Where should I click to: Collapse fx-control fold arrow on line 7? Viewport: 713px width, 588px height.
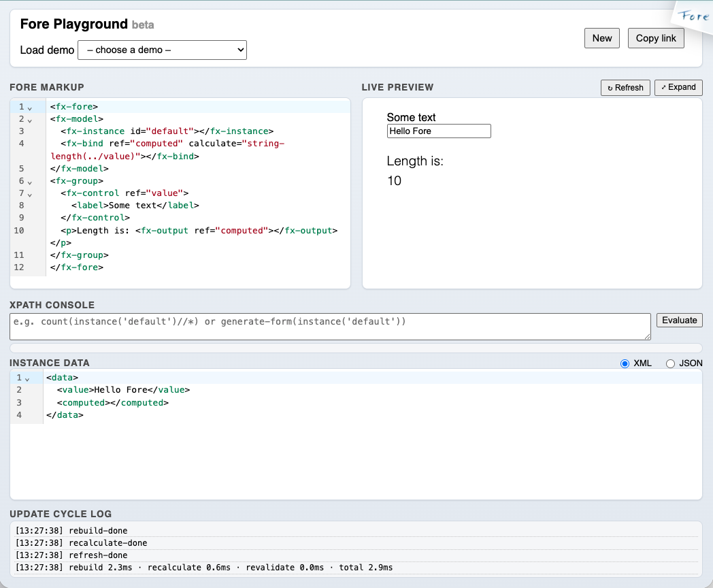pyautogui.click(x=29, y=195)
